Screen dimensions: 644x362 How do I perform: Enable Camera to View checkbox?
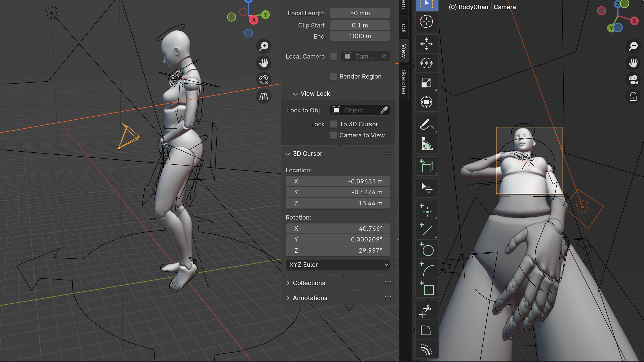click(x=334, y=135)
